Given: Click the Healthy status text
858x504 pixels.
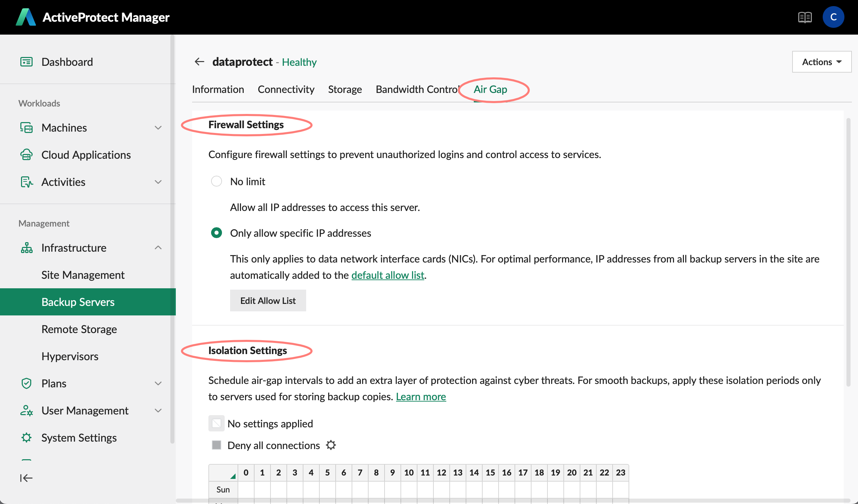Looking at the screenshot, I should coord(299,62).
